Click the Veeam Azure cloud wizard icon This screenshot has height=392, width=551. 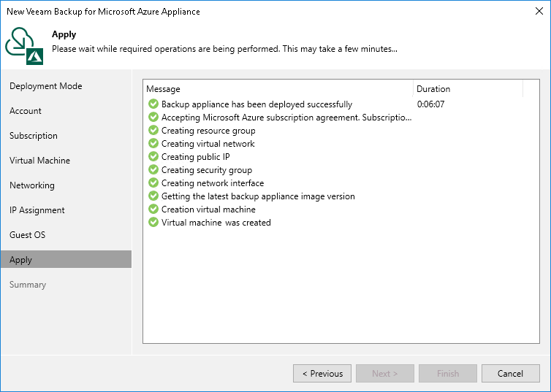click(25, 45)
